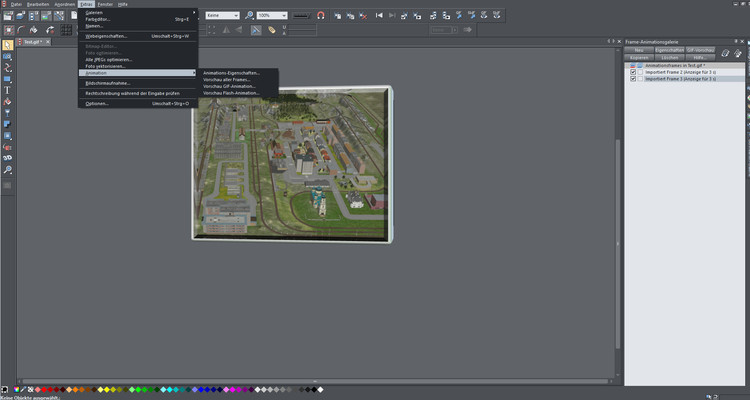This screenshot has width=750, height=400.
Task: Click the red magnet snap icon
Action: point(321,15)
